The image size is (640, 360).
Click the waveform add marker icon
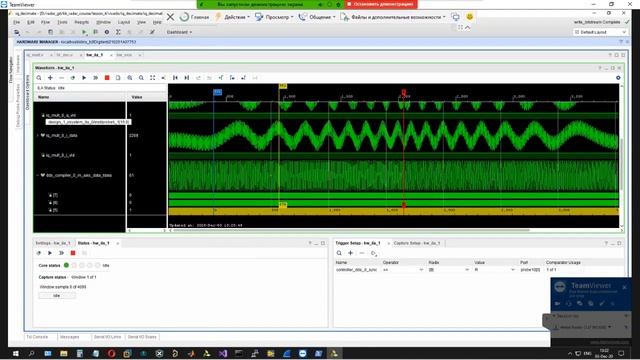point(220,78)
